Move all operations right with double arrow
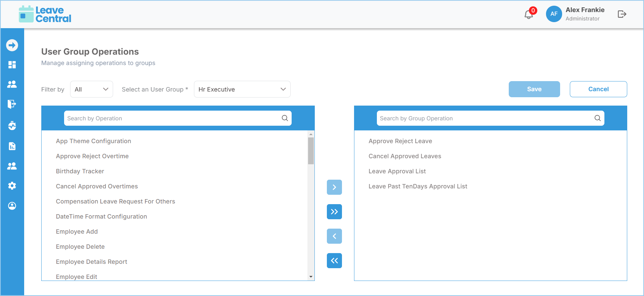 [x=334, y=212]
